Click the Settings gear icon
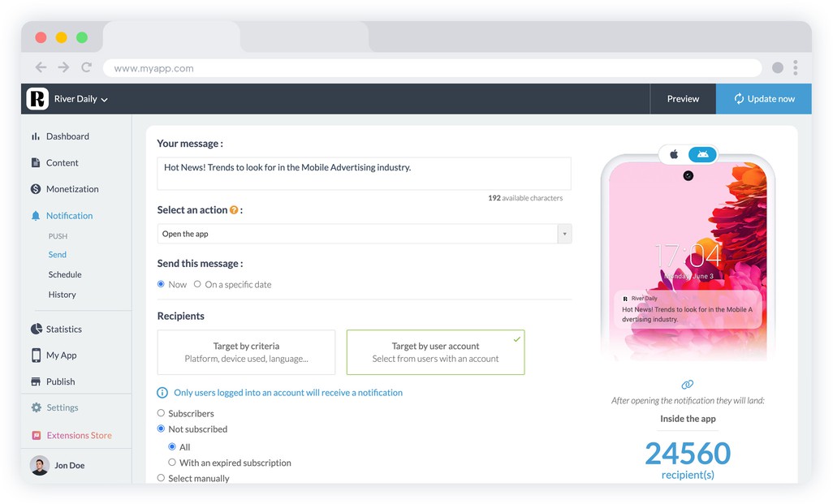Viewport: 833px width, 504px height. 36,408
